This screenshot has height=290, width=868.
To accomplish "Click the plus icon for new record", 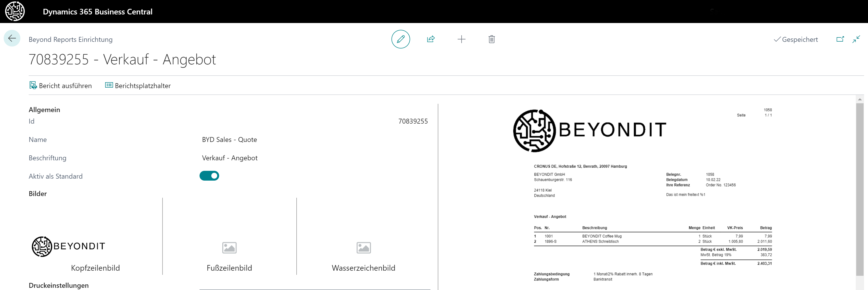I will (x=461, y=39).
